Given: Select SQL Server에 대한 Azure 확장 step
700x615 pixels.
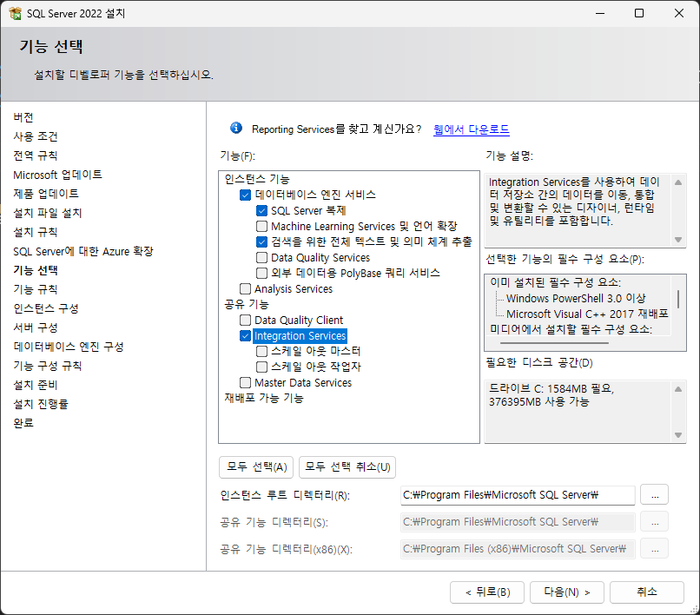Looking at the screenshot, I should pos(83,251).
